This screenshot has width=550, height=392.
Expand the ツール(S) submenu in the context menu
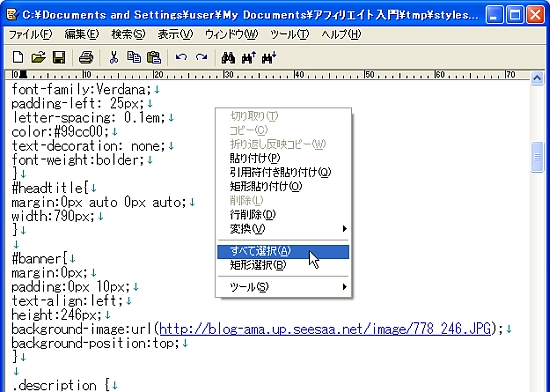283,287
